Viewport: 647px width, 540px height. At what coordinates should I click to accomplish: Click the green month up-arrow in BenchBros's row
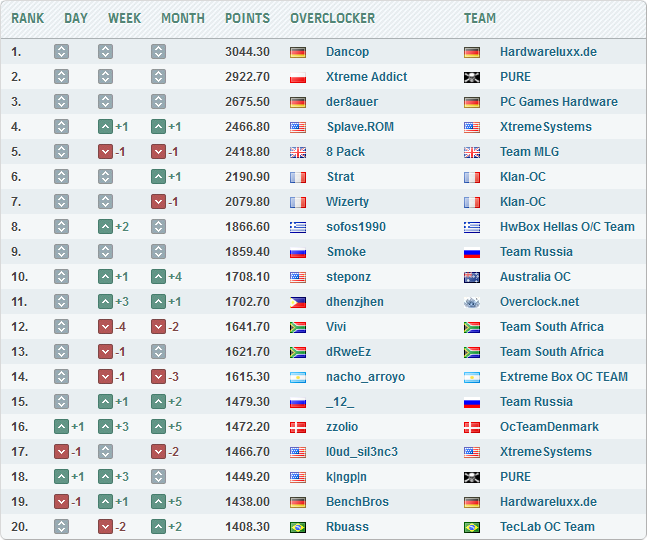coord(158,502)
